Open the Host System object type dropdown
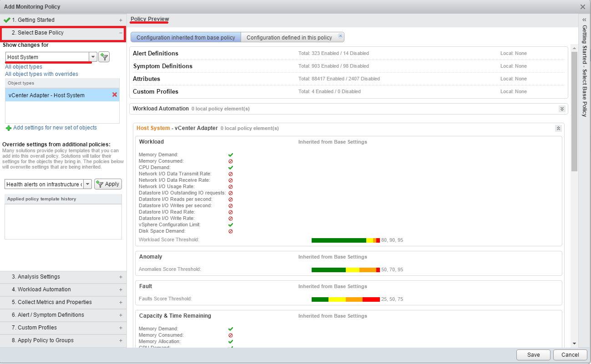 (x=93, y=57)
